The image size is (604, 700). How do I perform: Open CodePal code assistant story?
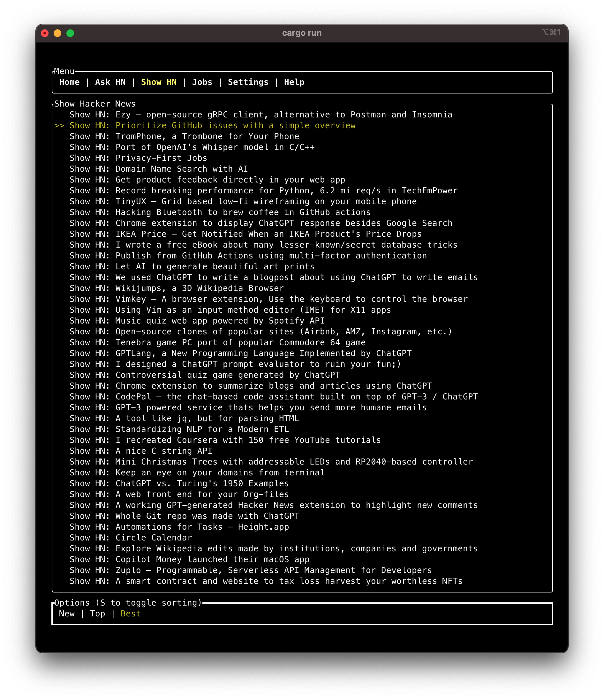[x=274, y=397]
